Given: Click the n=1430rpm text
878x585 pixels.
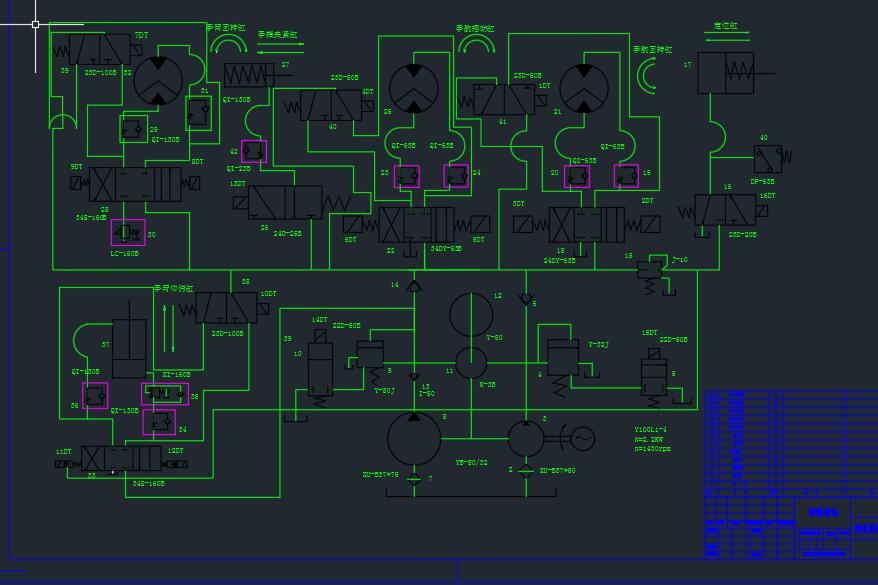Looking at the screenshot, I should click(653, 448).
